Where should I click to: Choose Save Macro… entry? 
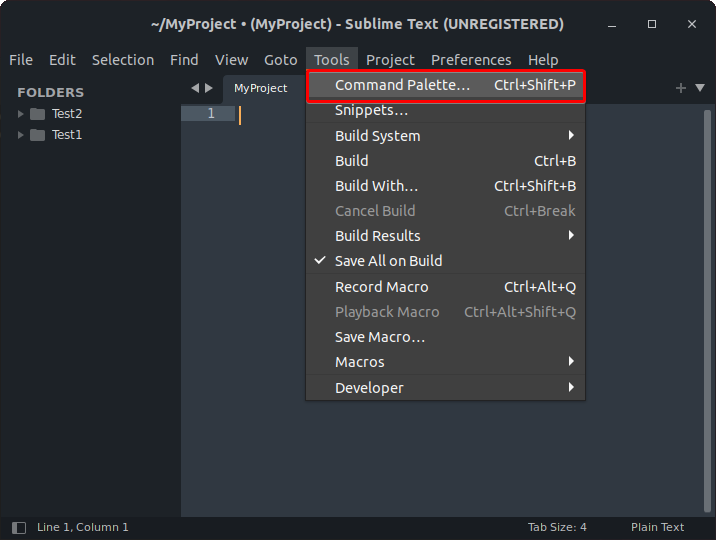(445, 337)
